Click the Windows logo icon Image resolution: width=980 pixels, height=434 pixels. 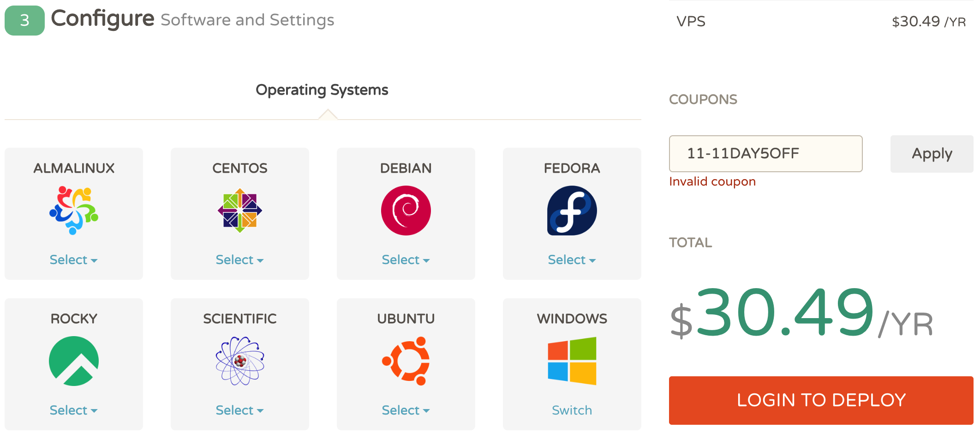pos(572,361)
